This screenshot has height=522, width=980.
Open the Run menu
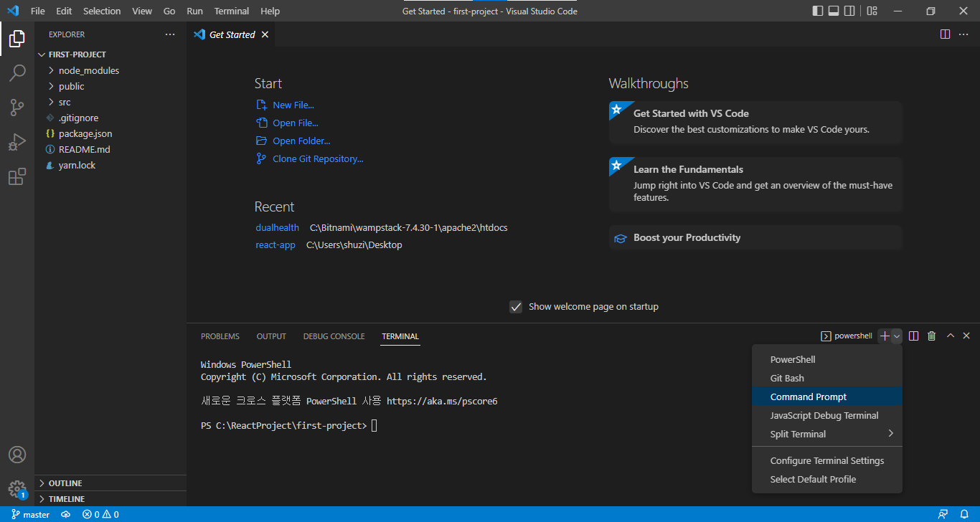coord(194,11)
